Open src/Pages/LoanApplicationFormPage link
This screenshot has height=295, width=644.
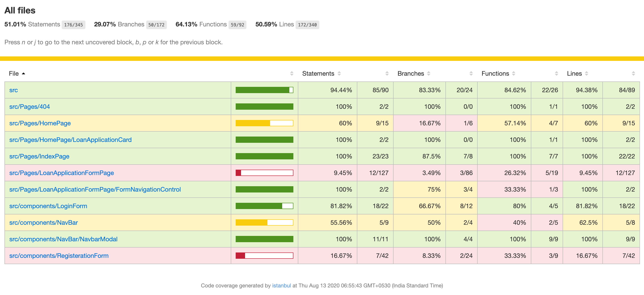[61, 173]
